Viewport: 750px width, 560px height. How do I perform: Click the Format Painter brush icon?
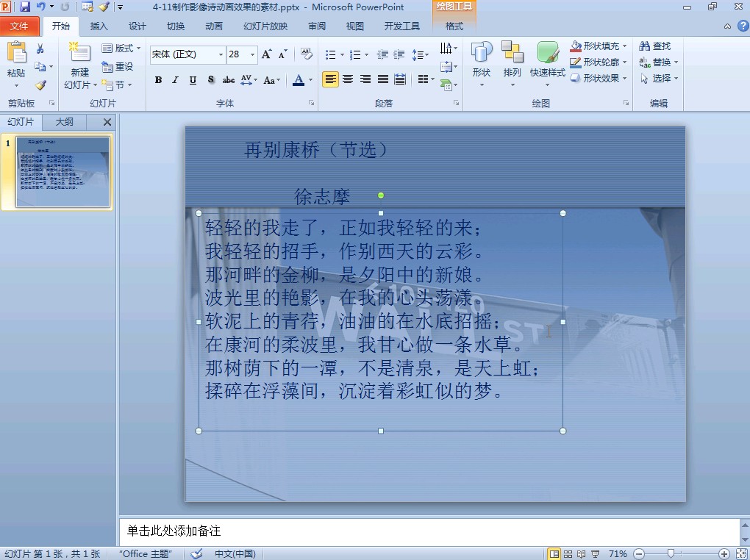click(40, 85)
